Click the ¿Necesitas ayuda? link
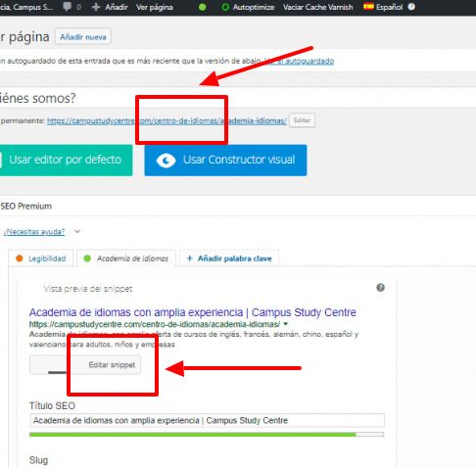This screenshot has width=476, height=468. click(34, 232)
